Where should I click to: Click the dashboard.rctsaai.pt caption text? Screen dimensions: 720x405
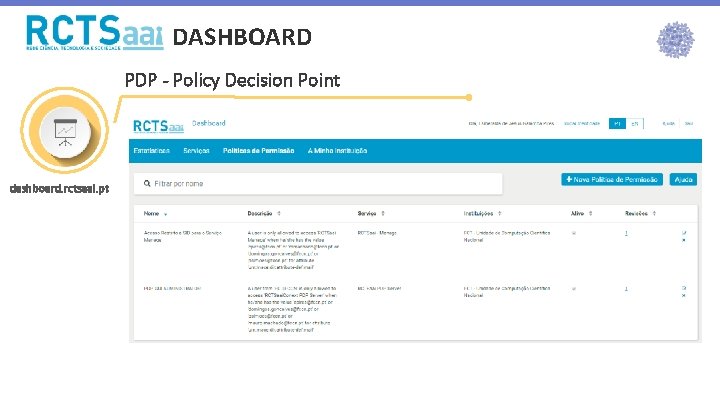pos(60,189)
